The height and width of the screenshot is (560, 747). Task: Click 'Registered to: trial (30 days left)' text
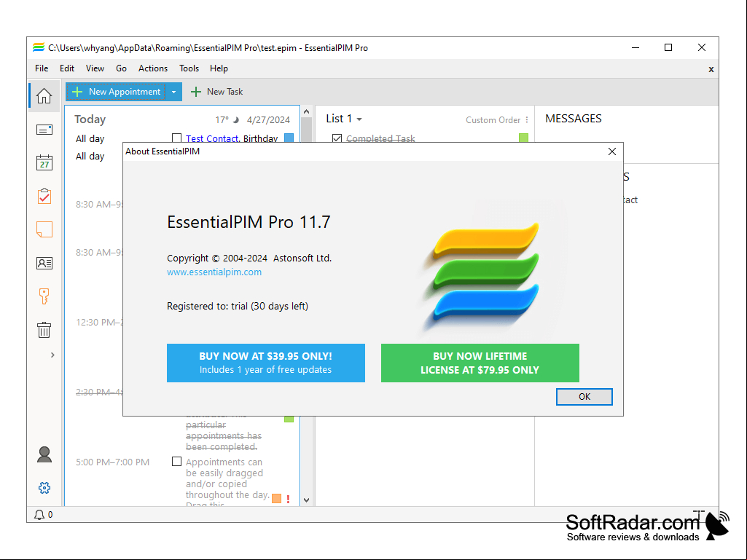238,306
